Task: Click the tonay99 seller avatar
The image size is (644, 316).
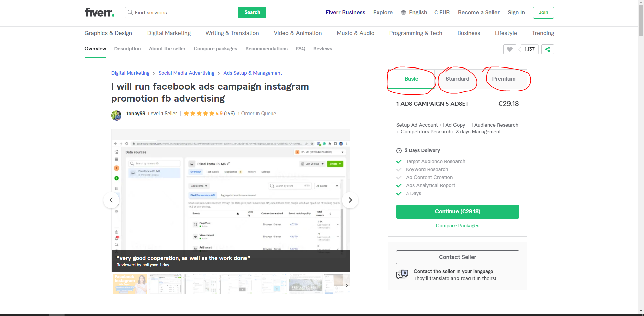Action: [x=116, y=115]
